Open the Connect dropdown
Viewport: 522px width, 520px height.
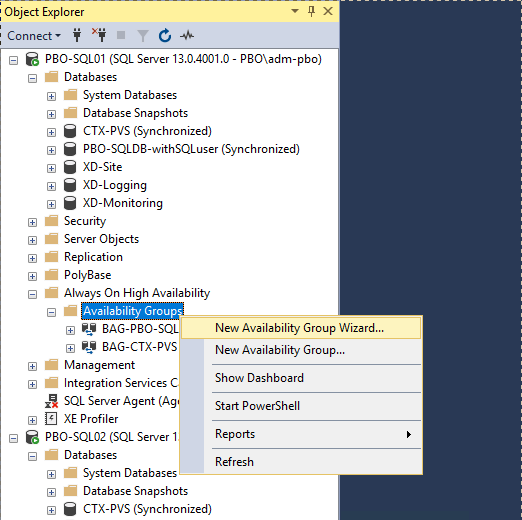click(x=34, y=36)
